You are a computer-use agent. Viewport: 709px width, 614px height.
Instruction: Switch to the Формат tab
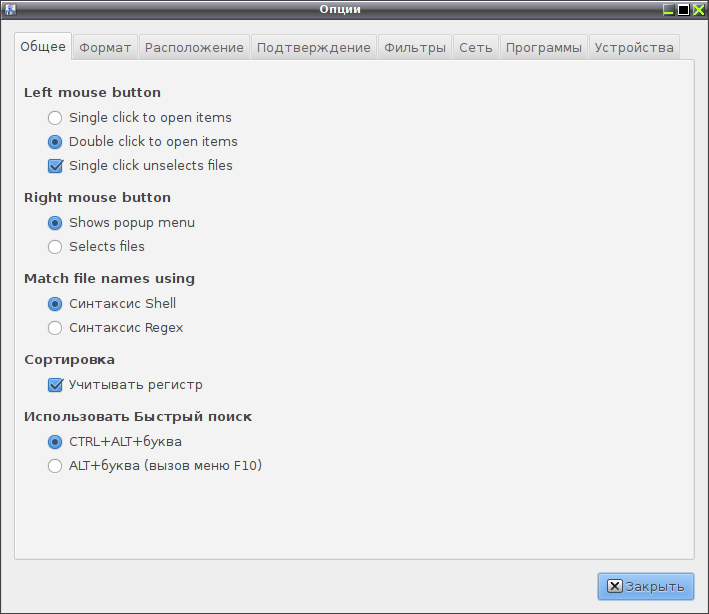[x=105, y=47]
